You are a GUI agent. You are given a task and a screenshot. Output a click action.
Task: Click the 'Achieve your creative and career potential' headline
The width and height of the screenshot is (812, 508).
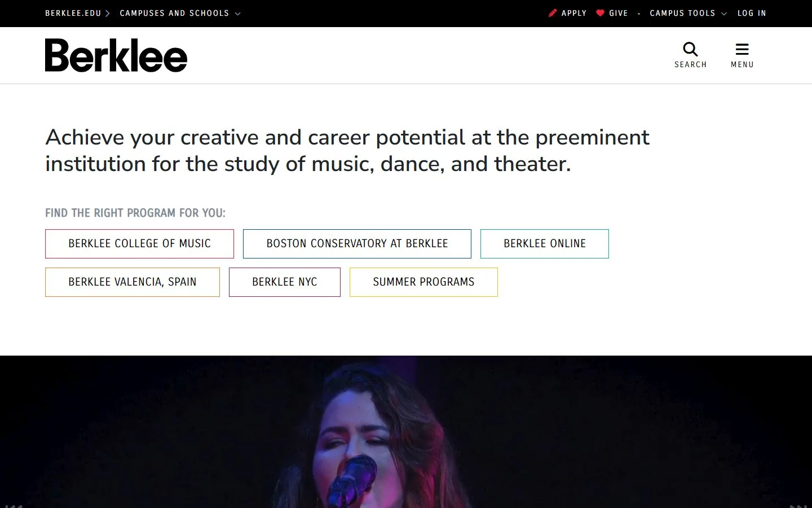point(347,151)
